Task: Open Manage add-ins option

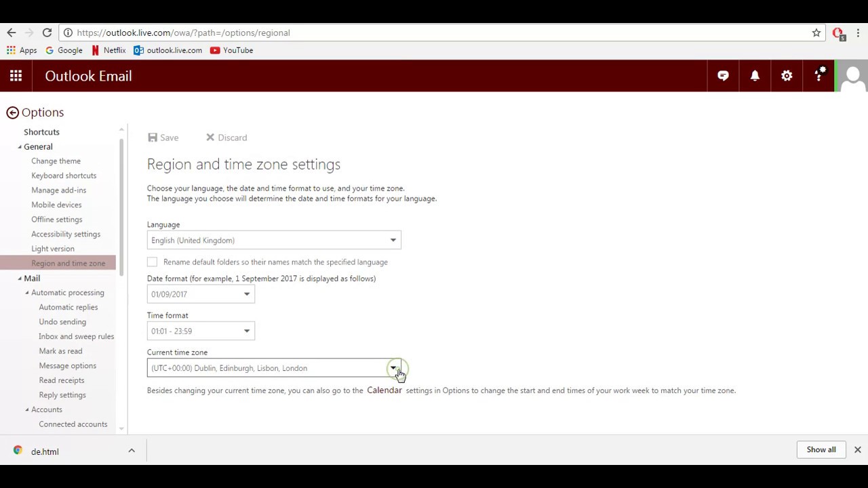Action: click(x=58, y=190)
